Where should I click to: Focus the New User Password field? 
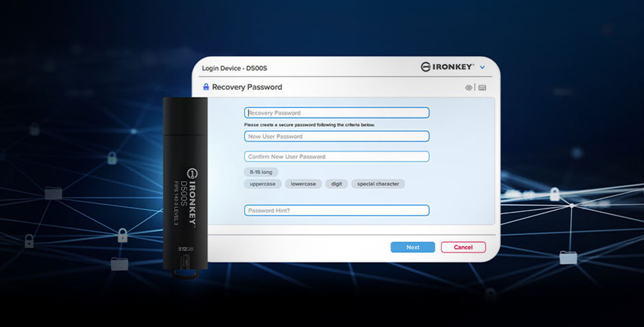(x=336, y=136)
